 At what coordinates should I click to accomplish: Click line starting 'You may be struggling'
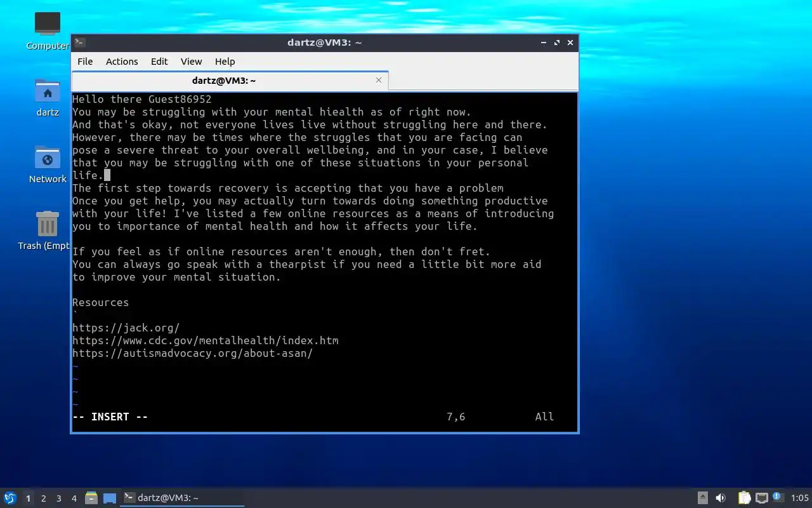[x=272, y=112]
